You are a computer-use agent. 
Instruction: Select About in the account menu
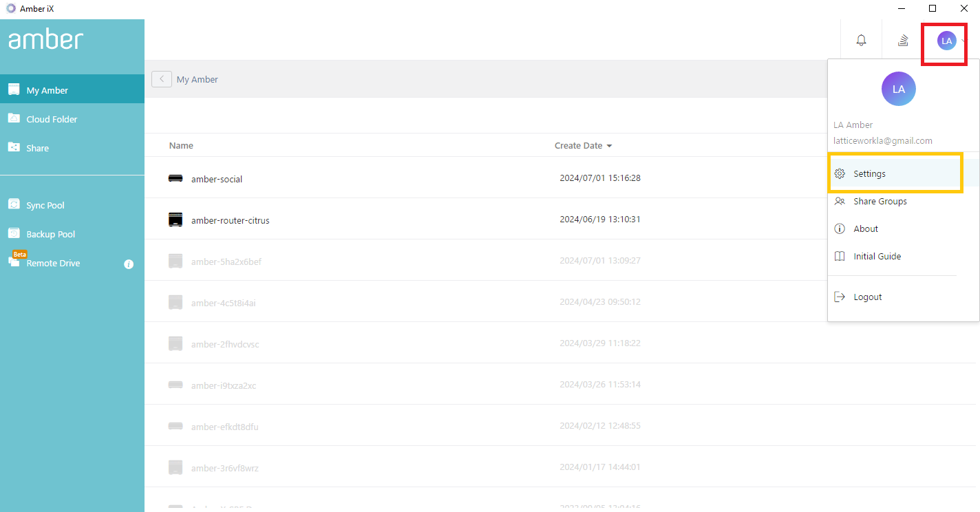(903, 228)
